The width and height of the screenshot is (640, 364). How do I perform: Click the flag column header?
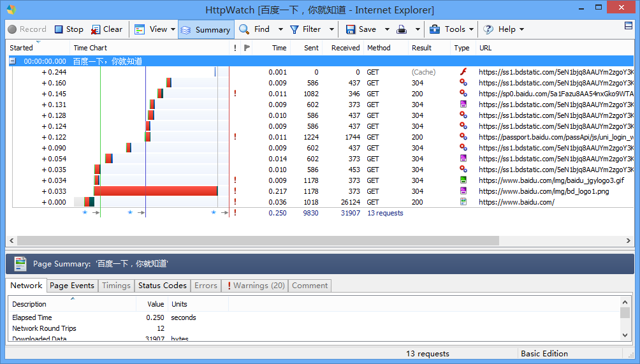[247, 48]
